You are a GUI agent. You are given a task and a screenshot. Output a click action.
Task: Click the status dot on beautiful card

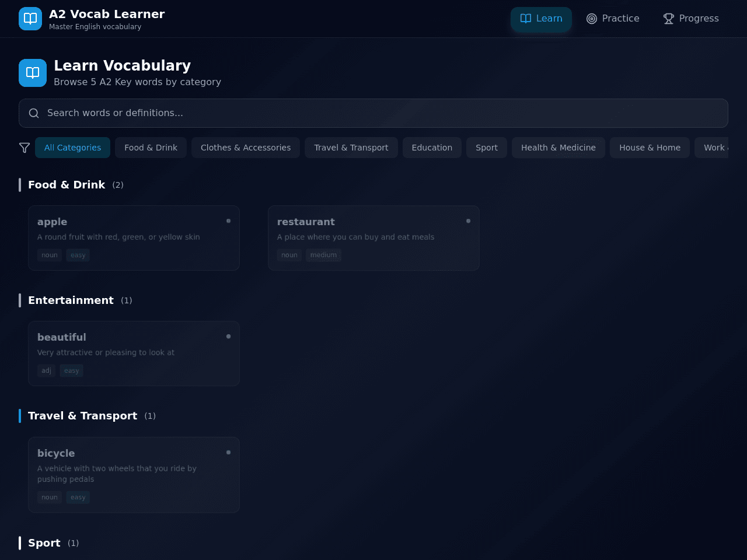(x=228, y=336)
